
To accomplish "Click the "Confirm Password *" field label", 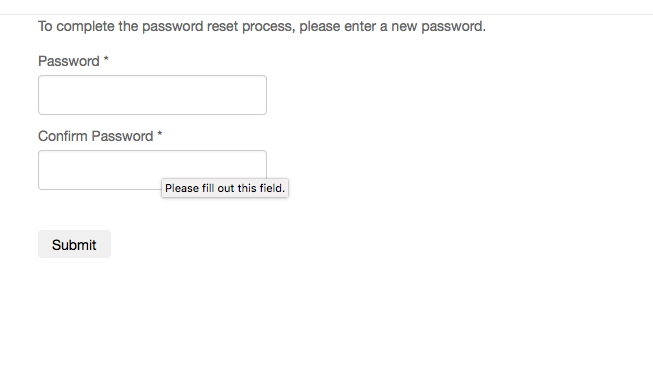I will coord(100,136).
